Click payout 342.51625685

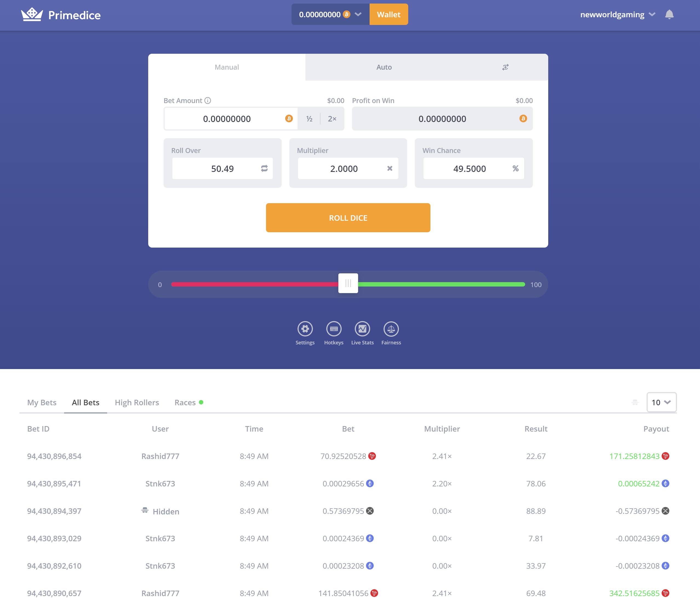[x=634, y=593]
